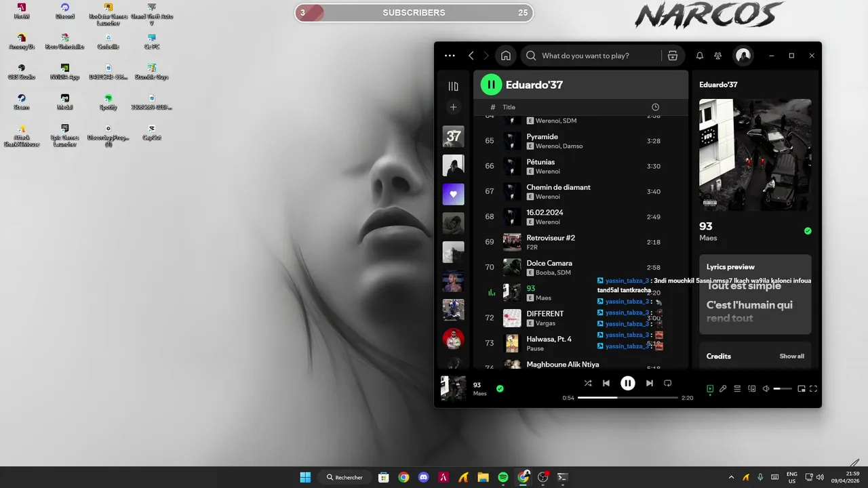The image size is (868, 488).
Task: Click 'Show all' credits link
Action: pyautogui.click(x=792, y=356)
